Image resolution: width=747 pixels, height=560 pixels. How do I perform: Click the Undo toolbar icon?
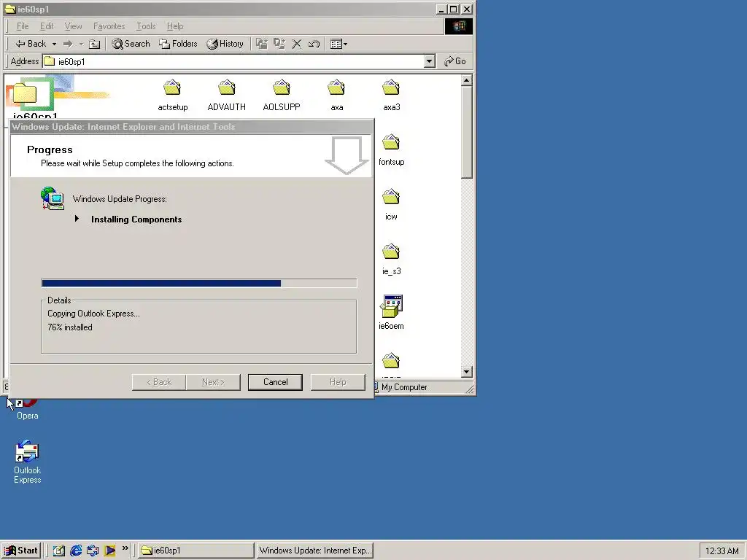314,44
